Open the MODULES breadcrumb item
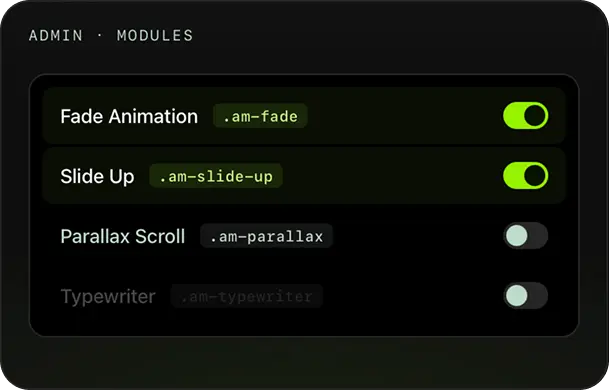The width and height of the screenshot is (609, 390). (155, 36)
